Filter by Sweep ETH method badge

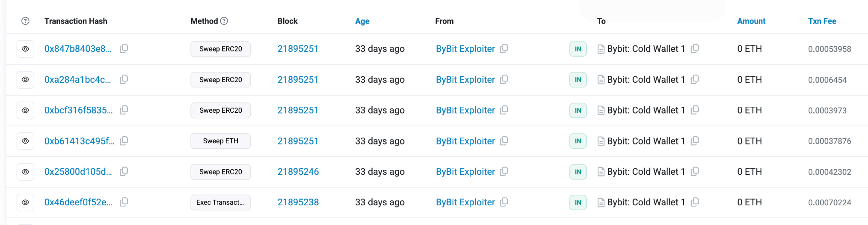pyautogui.click(x=220, y=141)
